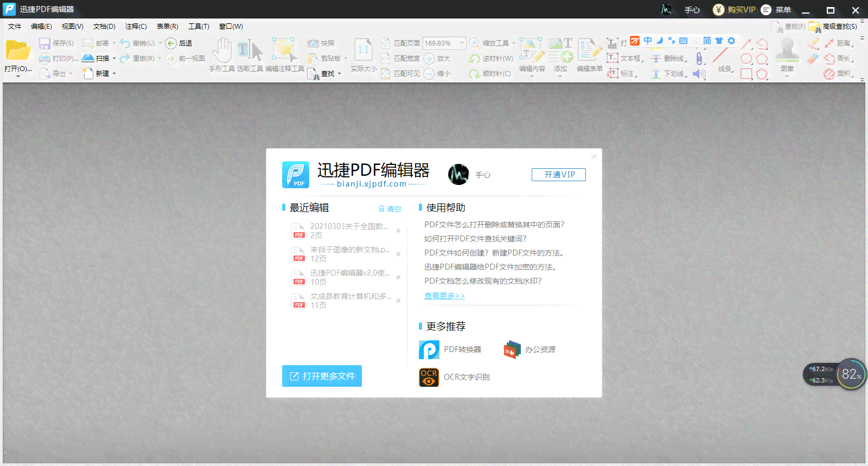Expand the Add (添加) dropdown arrow
The width and height of the screenshot is (868, 466).
coord(560,76)
